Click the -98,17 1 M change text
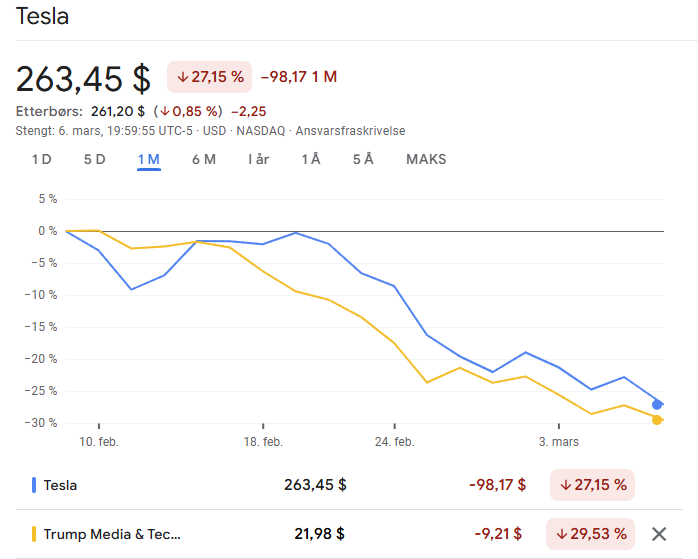Screen dimensions: 698x559 click(x=299, y=77)
